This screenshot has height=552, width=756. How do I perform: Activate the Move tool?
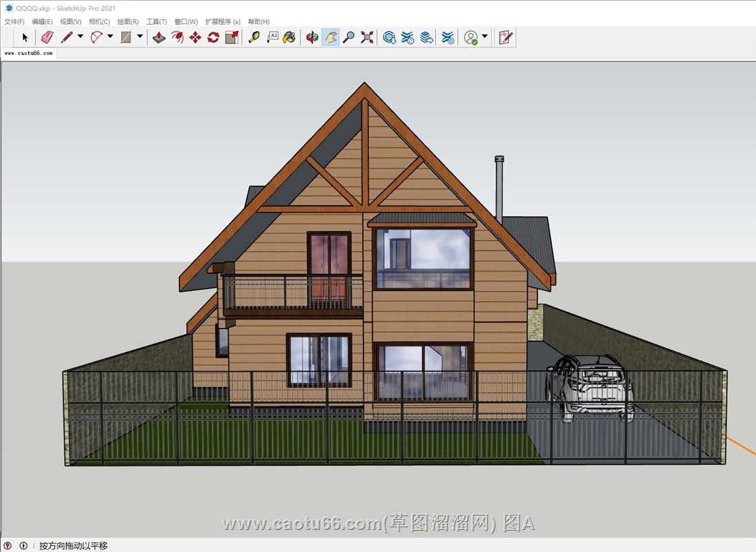[195, 37]
